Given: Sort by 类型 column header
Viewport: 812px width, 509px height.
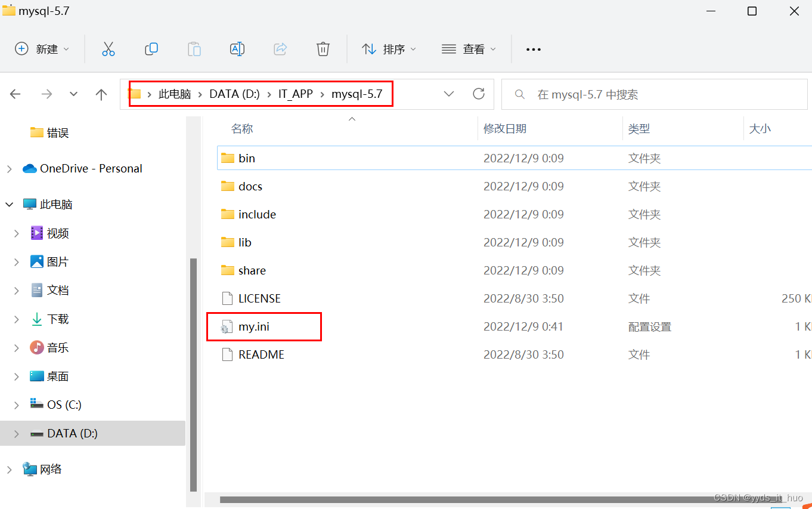Looking at the screenshot, I should [639, 128].
